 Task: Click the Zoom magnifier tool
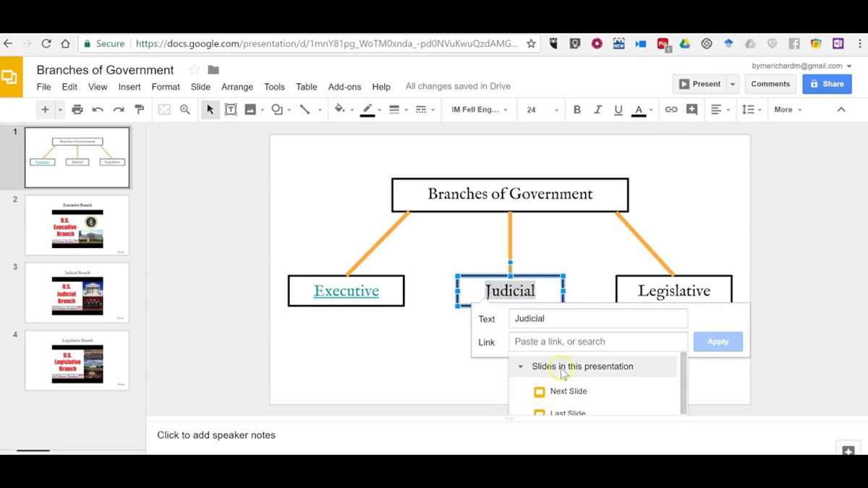(x=185, y=110)
